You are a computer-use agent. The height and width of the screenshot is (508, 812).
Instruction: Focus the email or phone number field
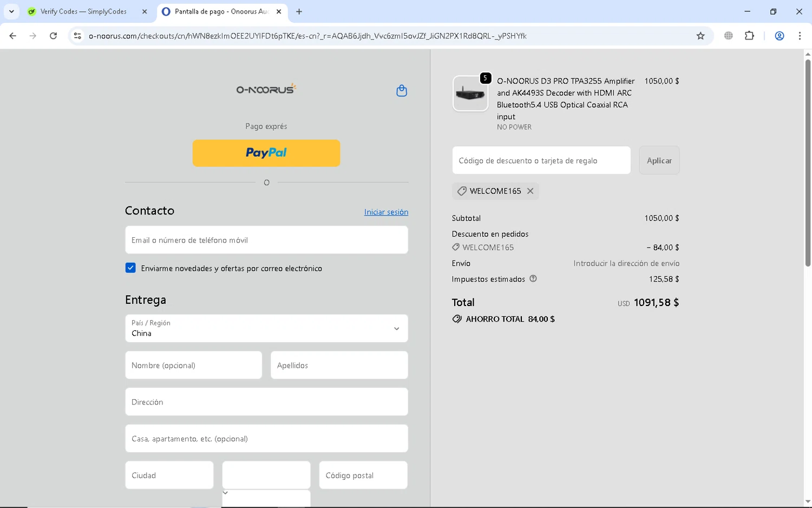pyautogui.click(x=266, y=240)
